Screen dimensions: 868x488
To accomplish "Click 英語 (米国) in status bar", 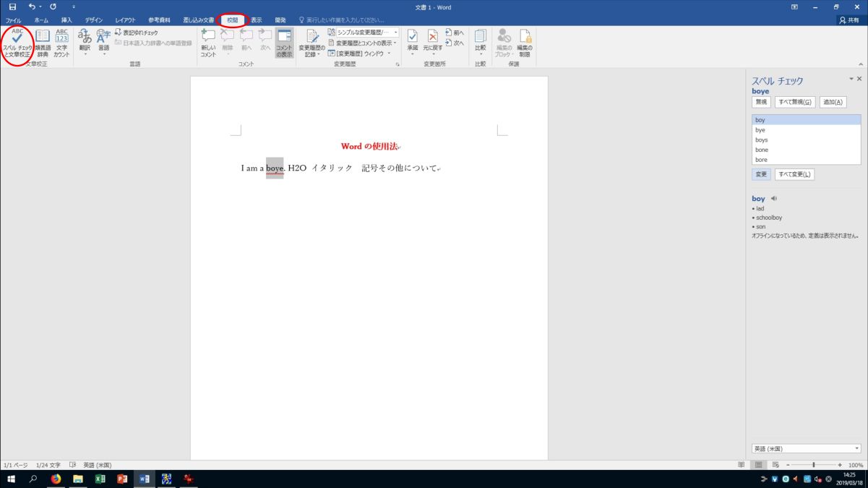I will click(x=97, y=465).
